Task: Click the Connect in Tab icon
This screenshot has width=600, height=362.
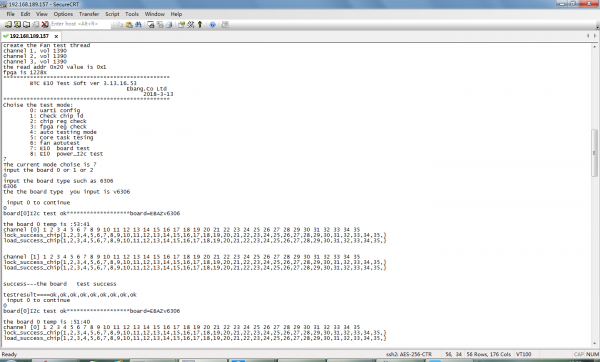Action: pos(26,24)
